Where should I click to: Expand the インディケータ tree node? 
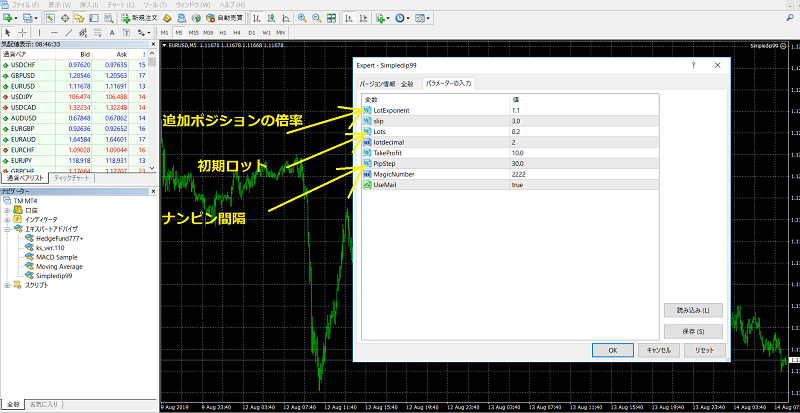click(7, 221)
